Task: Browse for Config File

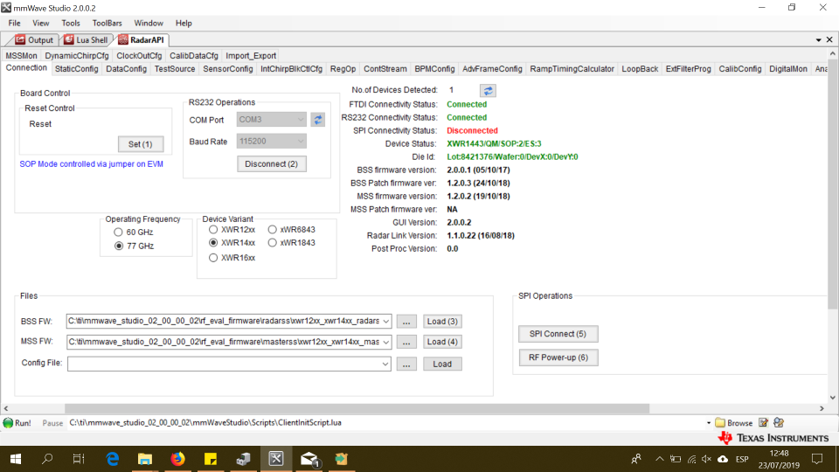Action: [x=407, y=364]
